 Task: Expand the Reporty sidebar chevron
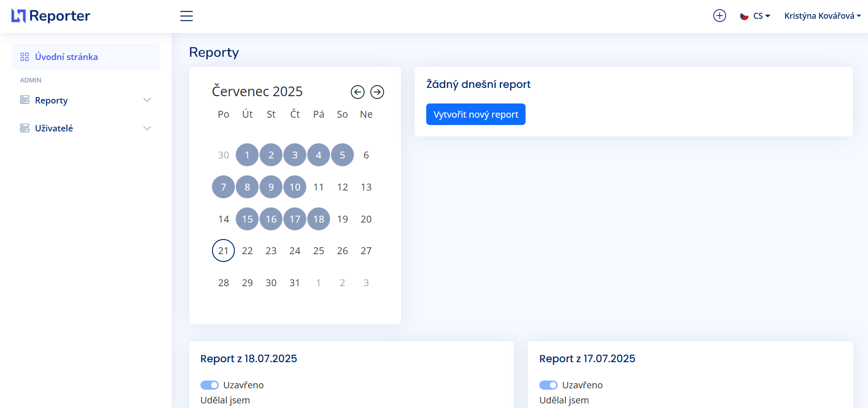[x=147, y=100]
